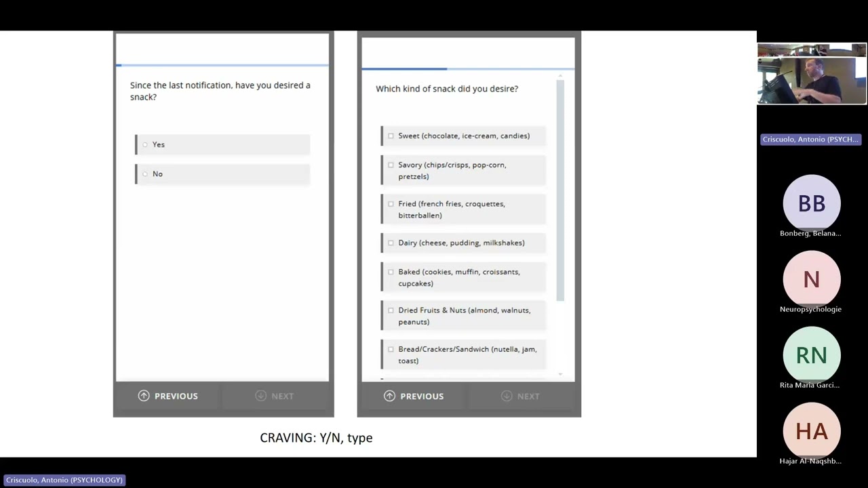This screenshot has width=868, height=488.
Task: Open the presenter's webcam video thumbnail
Action: point(812,74)
